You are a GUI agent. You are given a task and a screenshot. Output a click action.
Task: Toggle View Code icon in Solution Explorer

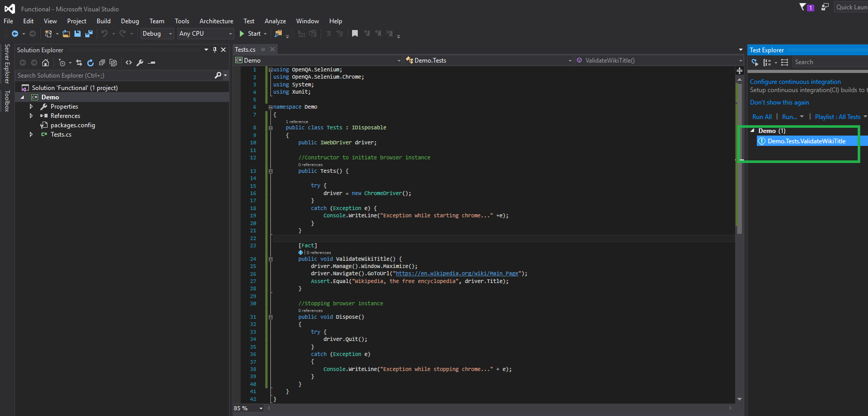point(129,63)
